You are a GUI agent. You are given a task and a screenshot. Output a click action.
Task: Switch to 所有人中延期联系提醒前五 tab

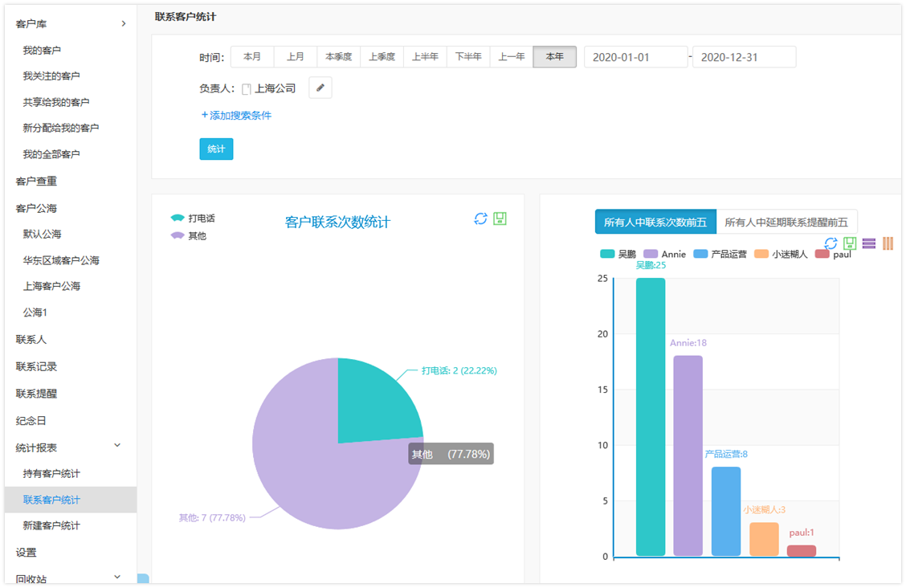pos(786,222)
